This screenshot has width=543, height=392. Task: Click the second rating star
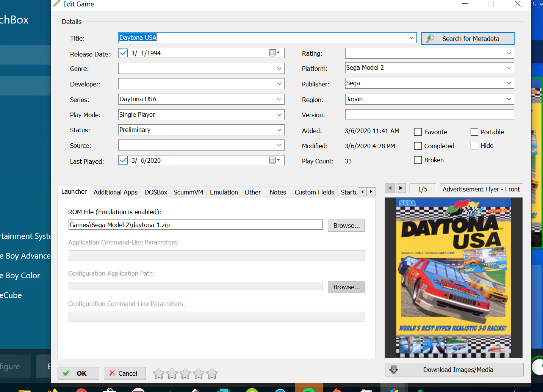(x=172, y=374)
